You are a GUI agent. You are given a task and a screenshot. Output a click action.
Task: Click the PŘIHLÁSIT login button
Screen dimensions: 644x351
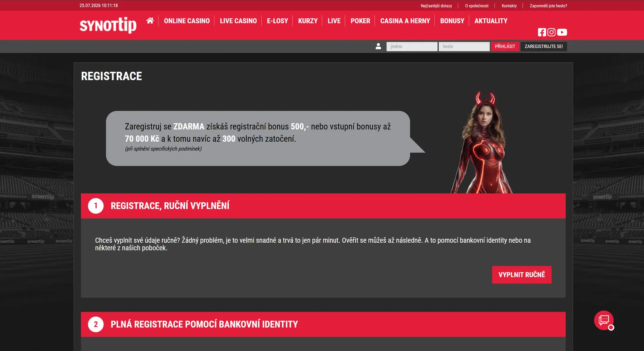[505, 46]
